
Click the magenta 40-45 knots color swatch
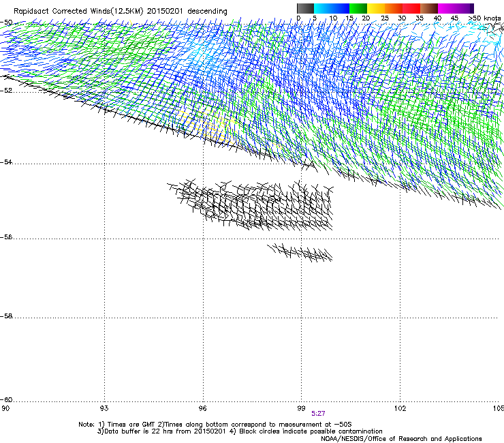447,8
